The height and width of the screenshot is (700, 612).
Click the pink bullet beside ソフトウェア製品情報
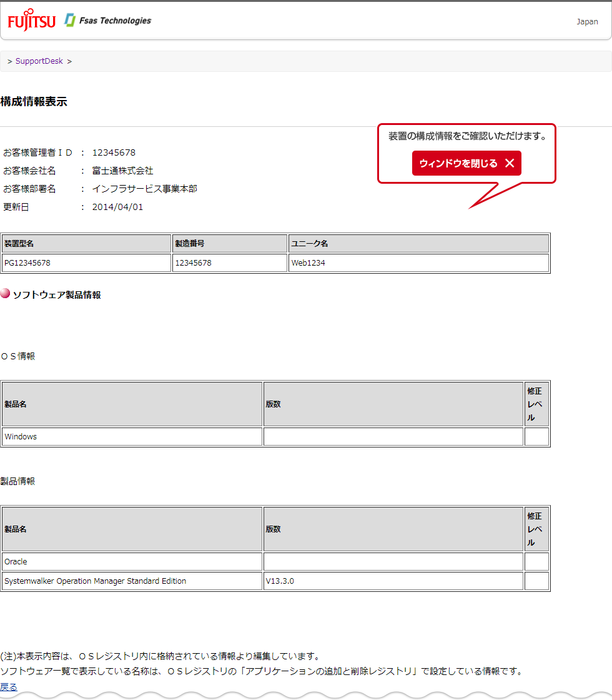point(5,293)
